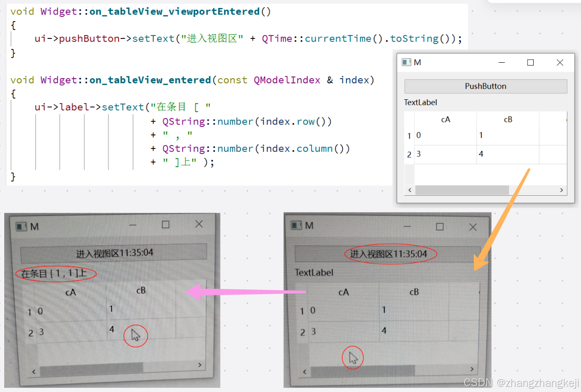Screen dimensions: 581x392
Task: Click the cA header in the 在条目 window
Action: point(71,292)
